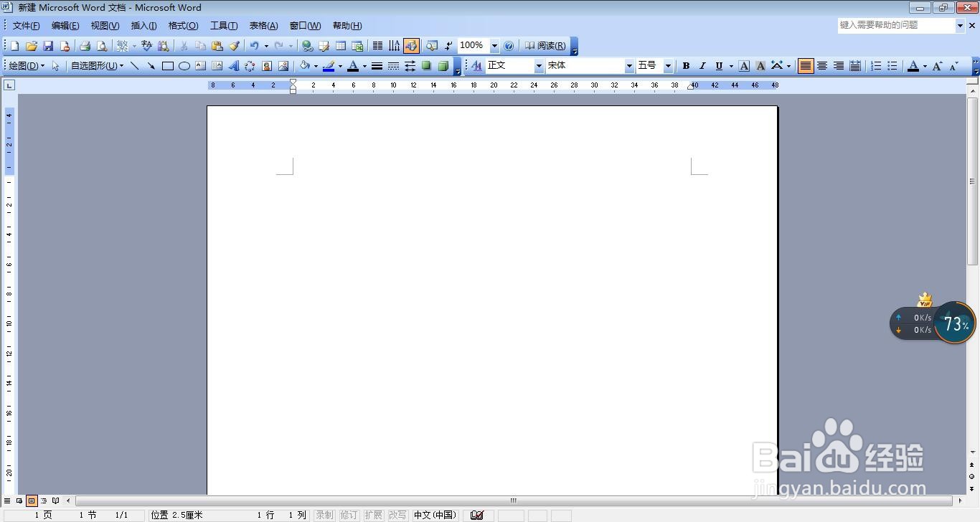Choose the Line Style icon
This screenshot has width=980, height=522.
[377, 66]
